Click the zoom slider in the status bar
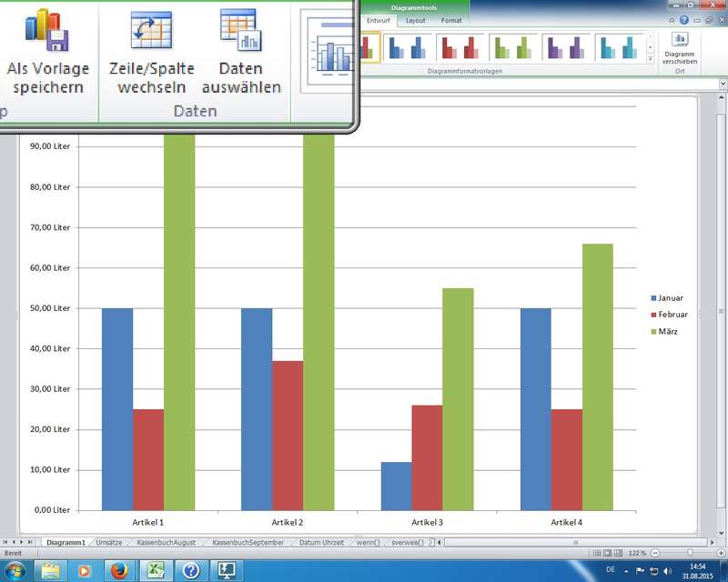Image resolution: width=728 pixels, height=582 pixels. pyautogui.click(x=690, y=553)
